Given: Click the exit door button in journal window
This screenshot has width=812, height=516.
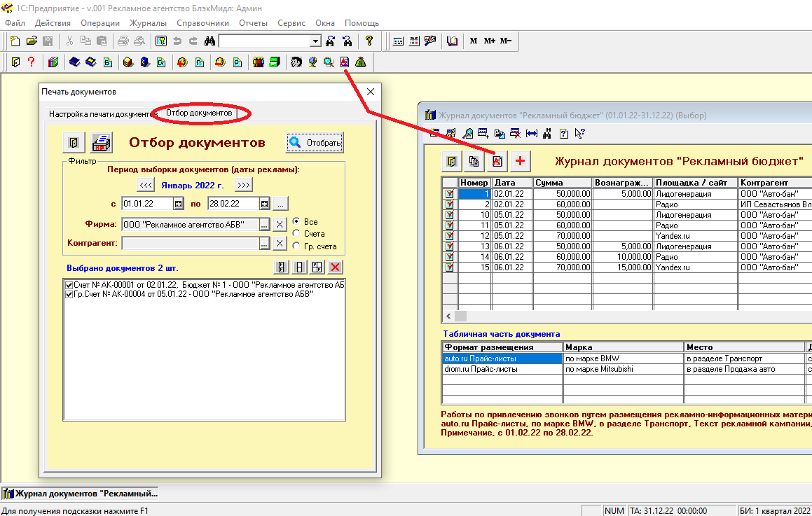Looking at the screenshot, I should pos(452,162).
